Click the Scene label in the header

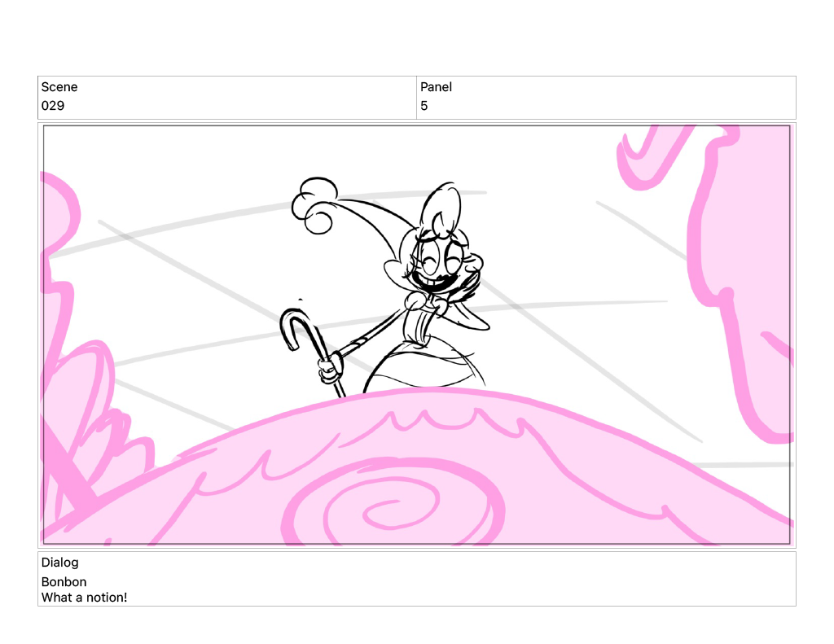(59, 87)
